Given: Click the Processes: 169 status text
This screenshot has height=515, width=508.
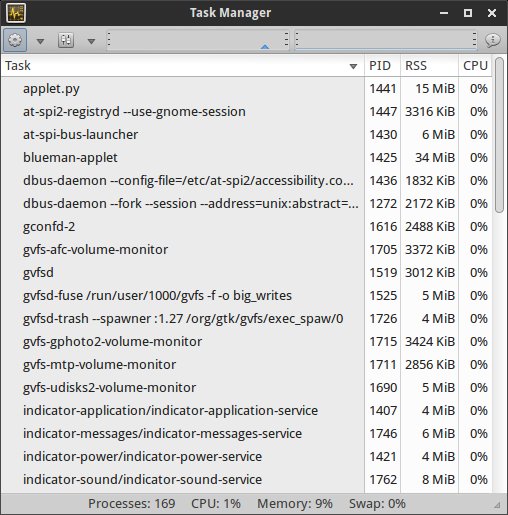Looking at the screenshot, I should point(132,504).
